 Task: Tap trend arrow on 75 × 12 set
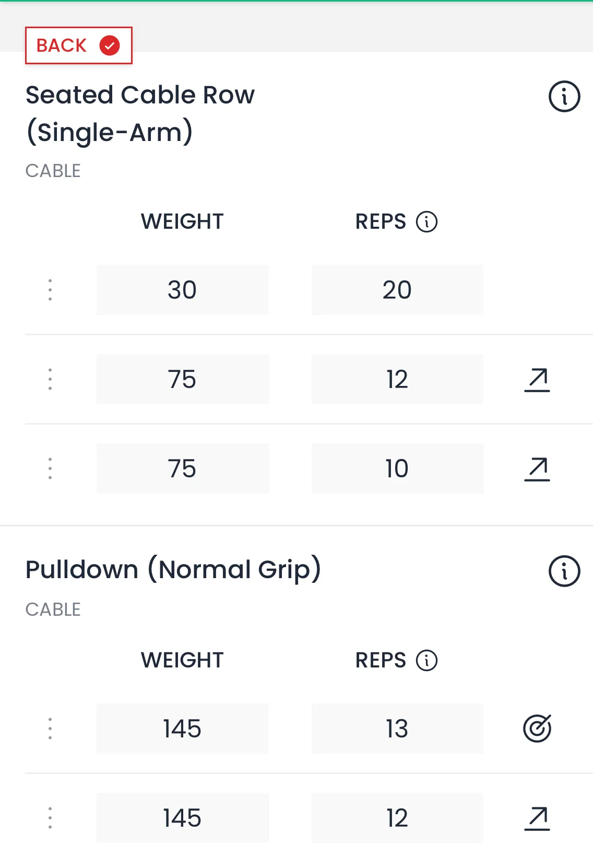pos(537,380)
